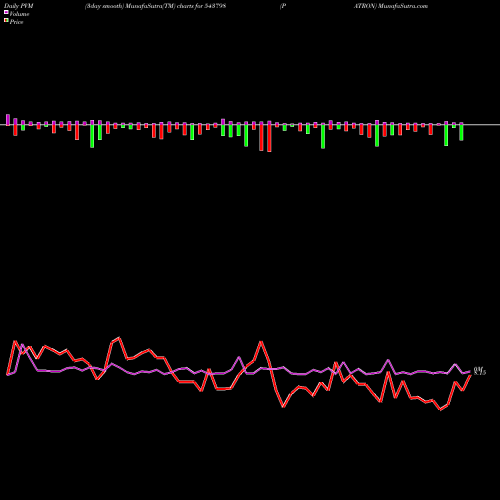The height and width of the screenshot is (500, 500).
Task: Click the purple Volume legend swatch
Action: click(6, 13)
